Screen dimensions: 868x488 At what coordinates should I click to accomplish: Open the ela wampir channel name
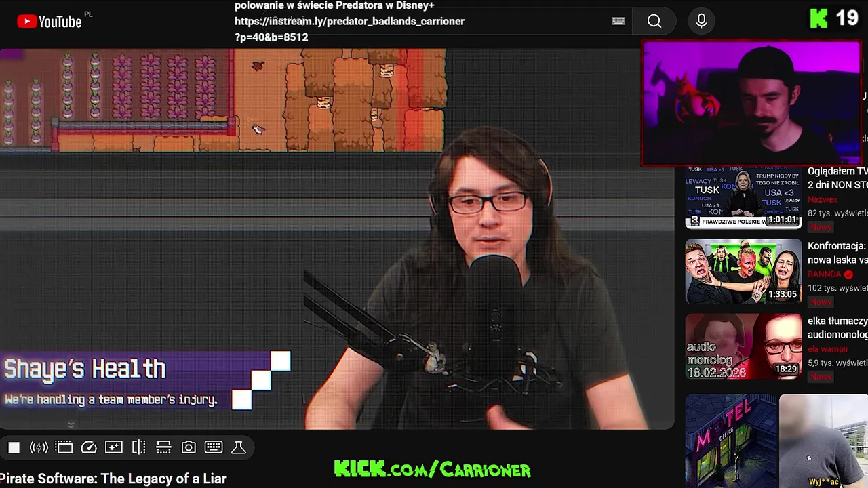828,348
